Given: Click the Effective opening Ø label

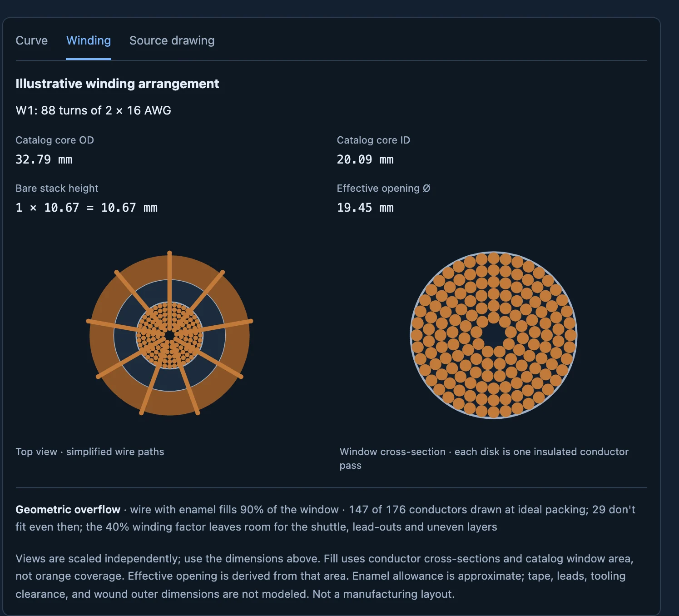Looking at the screenshot, I should pos(383,188).
